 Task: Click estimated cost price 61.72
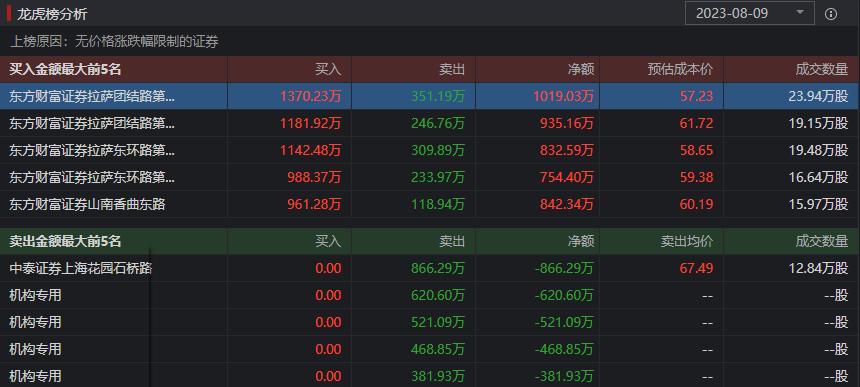point(697,123)
